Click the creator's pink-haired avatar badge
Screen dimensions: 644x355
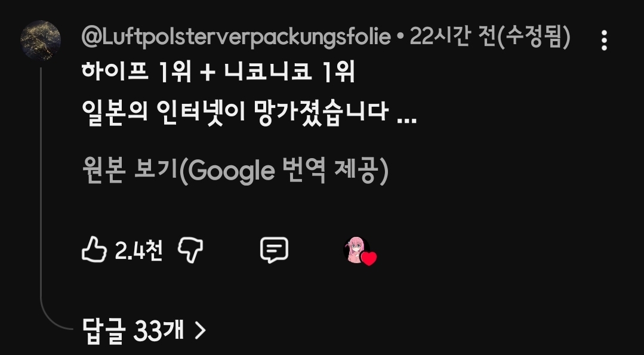356,250
